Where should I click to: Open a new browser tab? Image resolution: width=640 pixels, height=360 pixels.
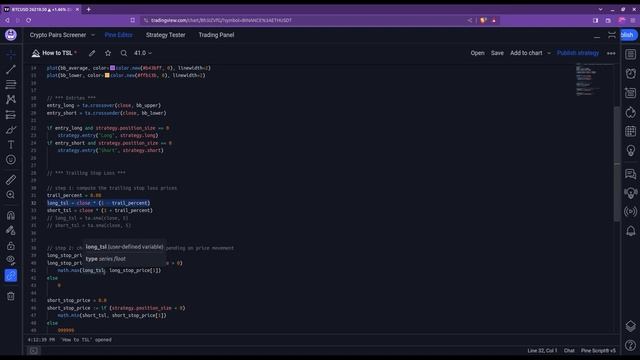point(89,9)
